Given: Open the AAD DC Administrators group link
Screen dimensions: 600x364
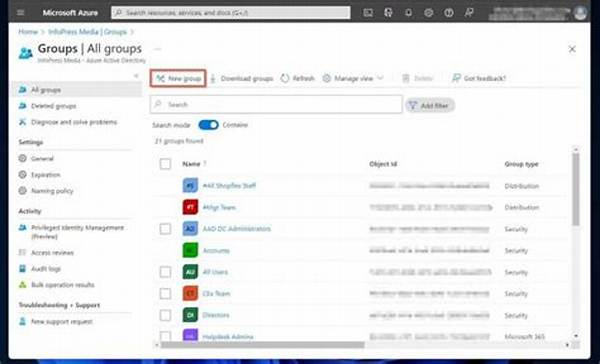Looking at the screenshot, I should [236, 229].
